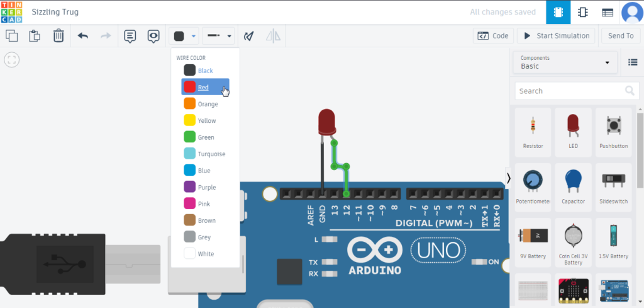Select the Resistor component
644x308 pixels.
coord(533,132)
